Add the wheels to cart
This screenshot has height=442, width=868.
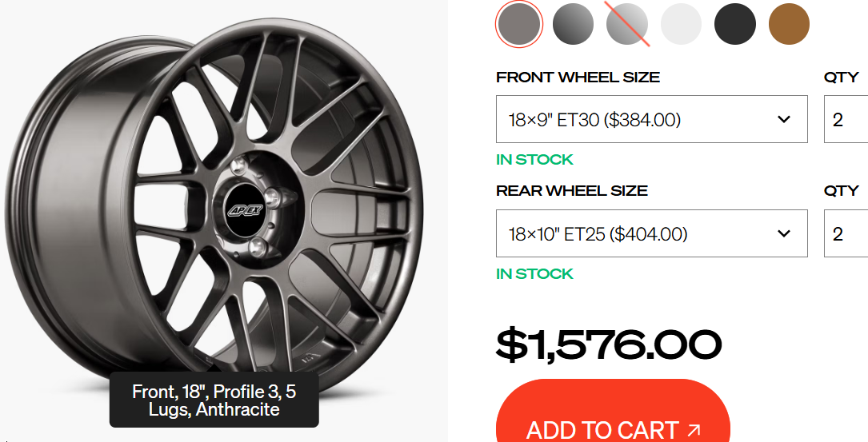point(613,424)
